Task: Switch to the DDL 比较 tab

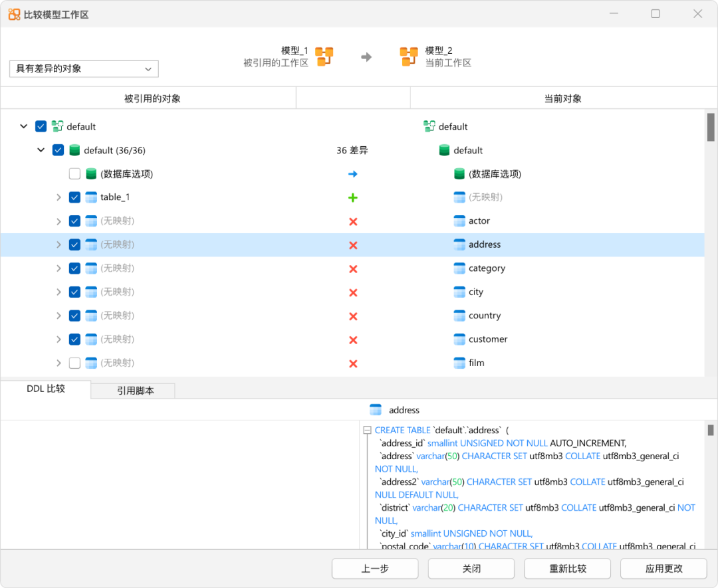Action: [46, 389]
